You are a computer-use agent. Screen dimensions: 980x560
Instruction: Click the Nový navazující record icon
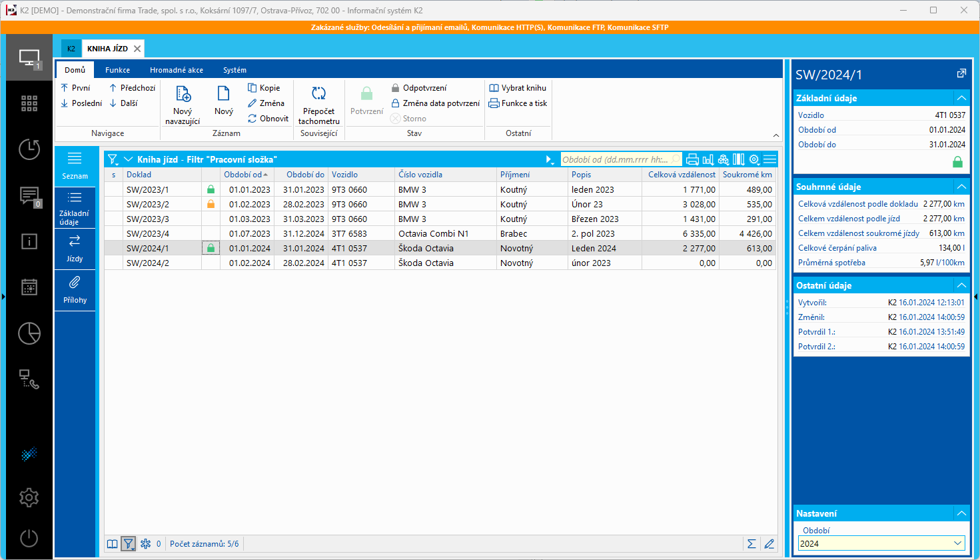tap(183, 94)
